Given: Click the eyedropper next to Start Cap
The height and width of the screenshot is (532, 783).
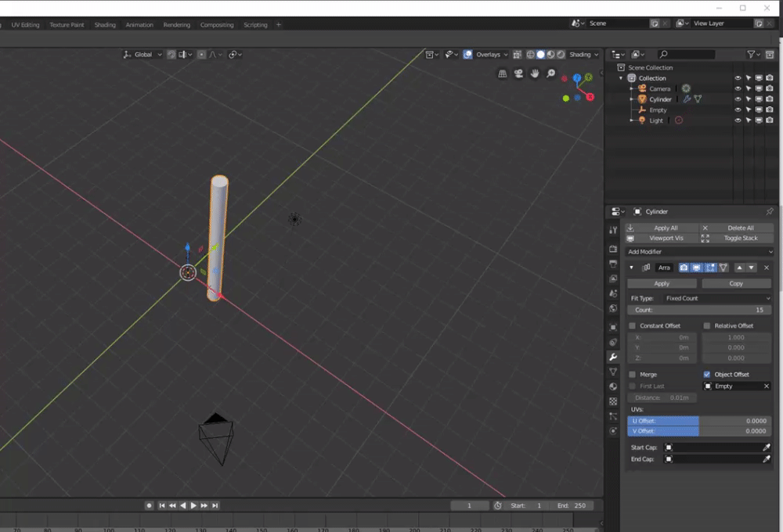Looking at the screenshot, I should [x=767, y=448].
